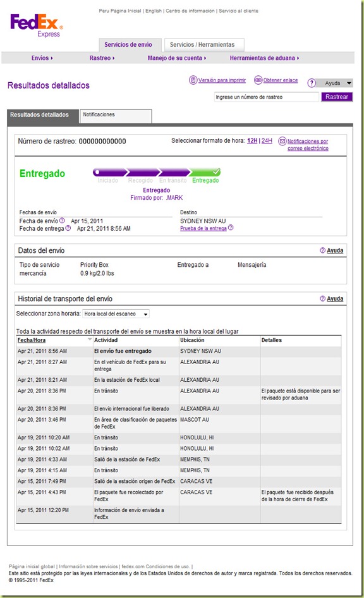The image size is (364, 598).
Task: Click the chain icon beside Obtener enlace
Action: click(x=258, y=80)
